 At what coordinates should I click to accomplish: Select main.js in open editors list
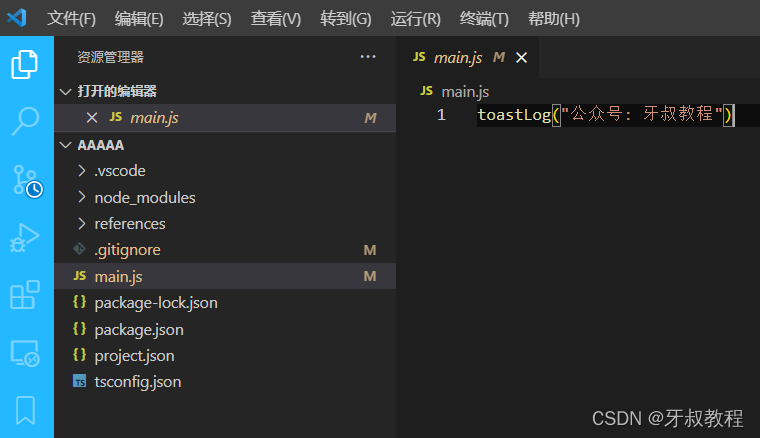point(225,118)
